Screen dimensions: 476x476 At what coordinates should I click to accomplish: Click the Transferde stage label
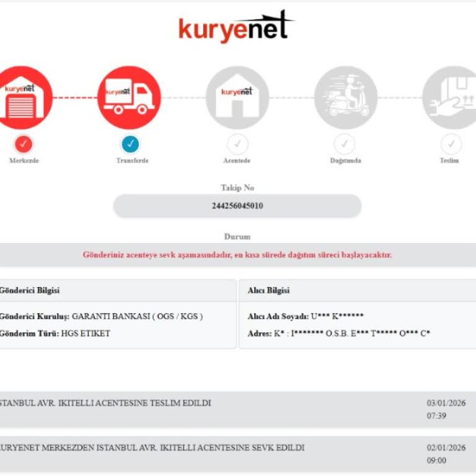tap(133, 161)
